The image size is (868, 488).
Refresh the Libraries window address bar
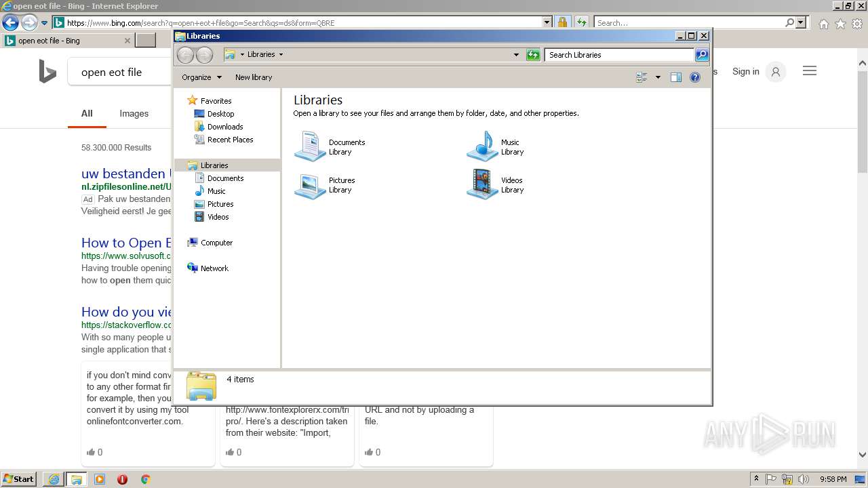tap(533, 55)
